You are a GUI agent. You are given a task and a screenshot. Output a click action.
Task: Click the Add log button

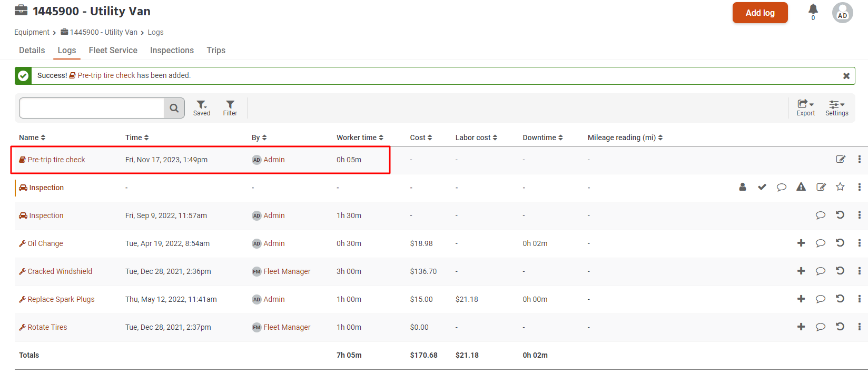(759, 13)
